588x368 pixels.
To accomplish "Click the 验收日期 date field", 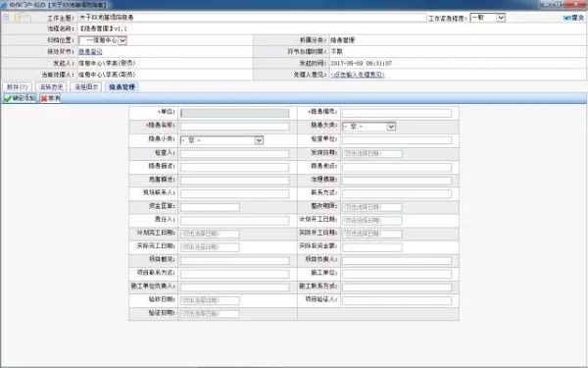I will (210, 300).
